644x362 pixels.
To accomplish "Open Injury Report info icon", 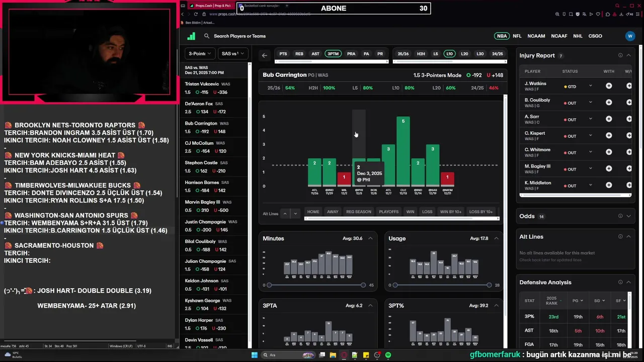I will click(x=620, y=55).
